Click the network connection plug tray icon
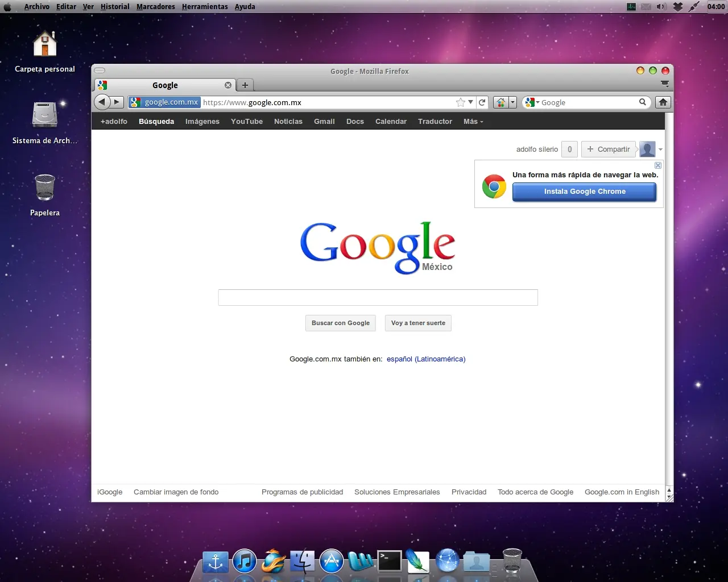The width and height of the screenshot is (728, 582). [694, 7]
